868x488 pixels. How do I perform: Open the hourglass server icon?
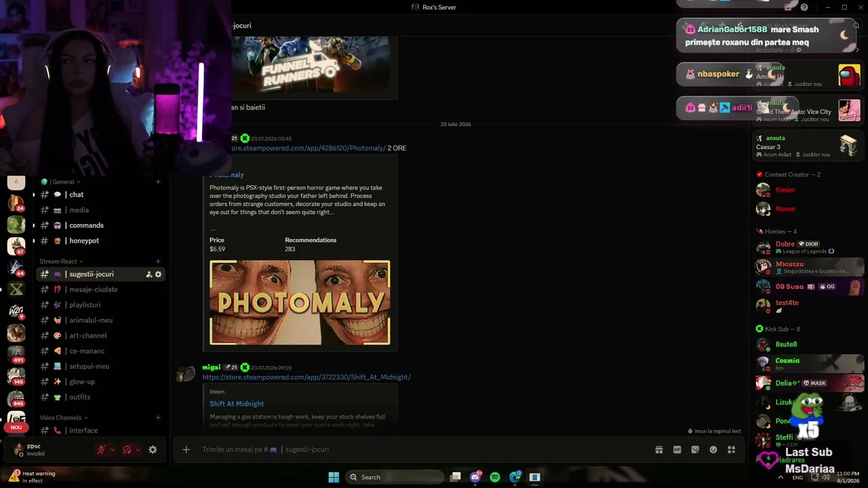coord(16,289)
